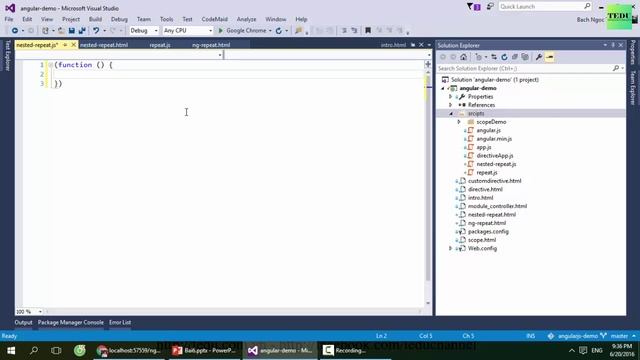Open the Windows Start menu
This screenshot has height=360, width=640.
(11, 351)
